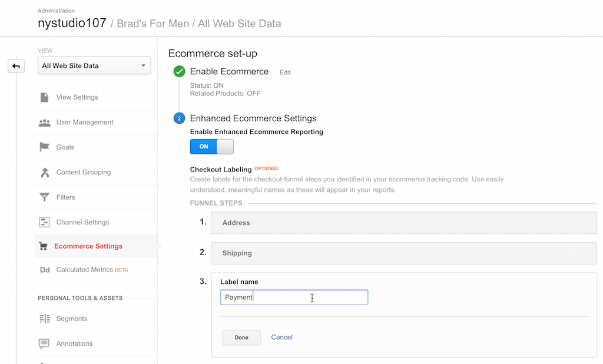Click the Enhanced Ecommerce Settings step 2 circle
Image resolution: width=603 pixels, height=364 pixels.
pos(179,118)
